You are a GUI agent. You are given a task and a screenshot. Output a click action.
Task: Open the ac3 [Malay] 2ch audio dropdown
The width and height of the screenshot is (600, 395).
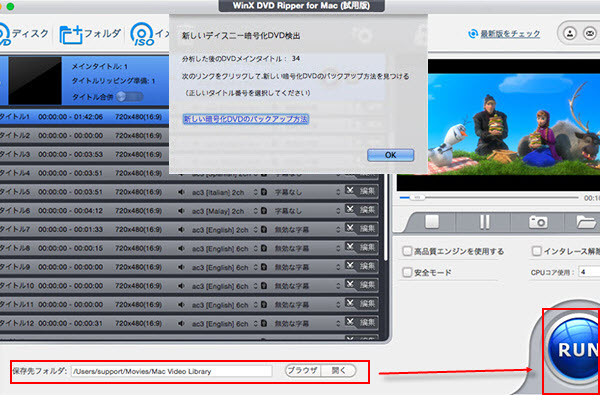[x=224, y=211]
